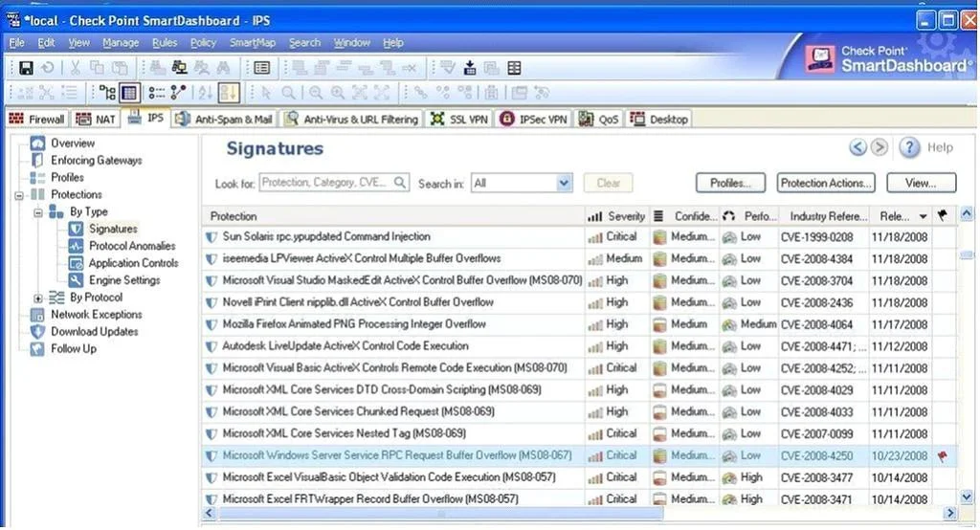Click the bulleted list view icon
This screenshot has width=980, height=530.
click(156, 93)
